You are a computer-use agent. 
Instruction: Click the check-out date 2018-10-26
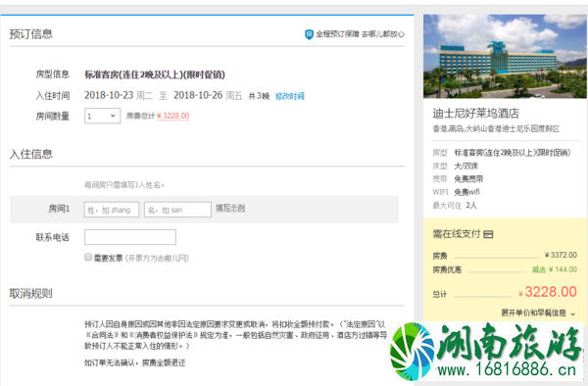coord(198,96)
